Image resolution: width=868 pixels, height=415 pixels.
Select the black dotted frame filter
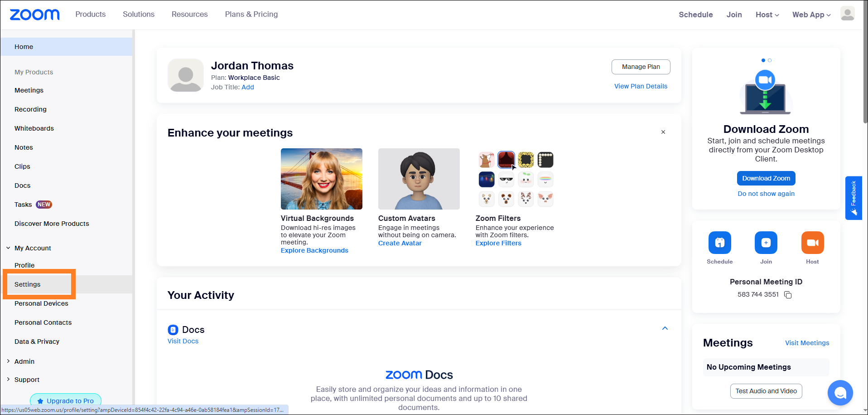click(545, 160)
